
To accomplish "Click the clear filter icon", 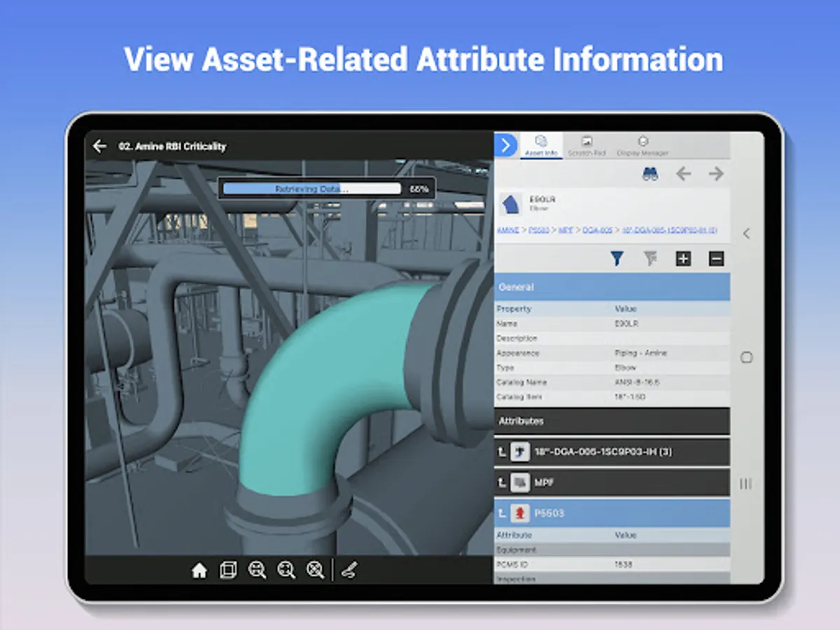I will [x=650, y=259].
